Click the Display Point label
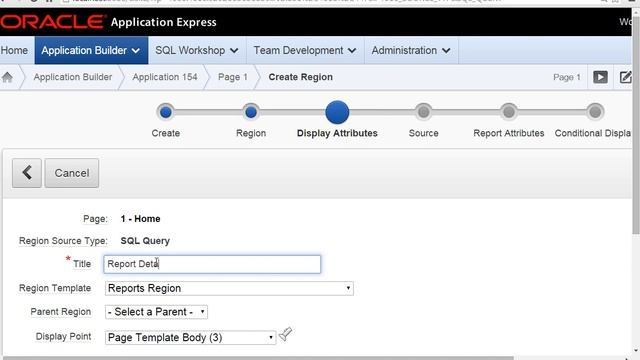Viewport: 640px width, 360px height. click(x=64, y=336)
